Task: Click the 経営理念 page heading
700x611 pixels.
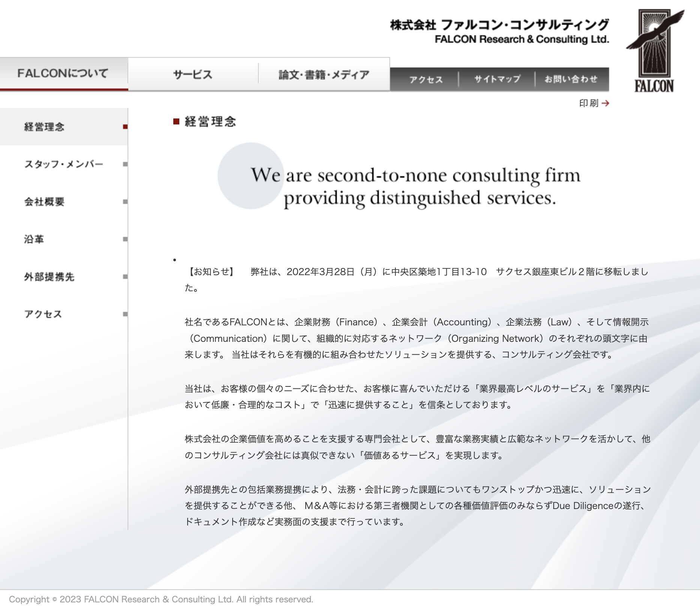Action: pos(210,121)
